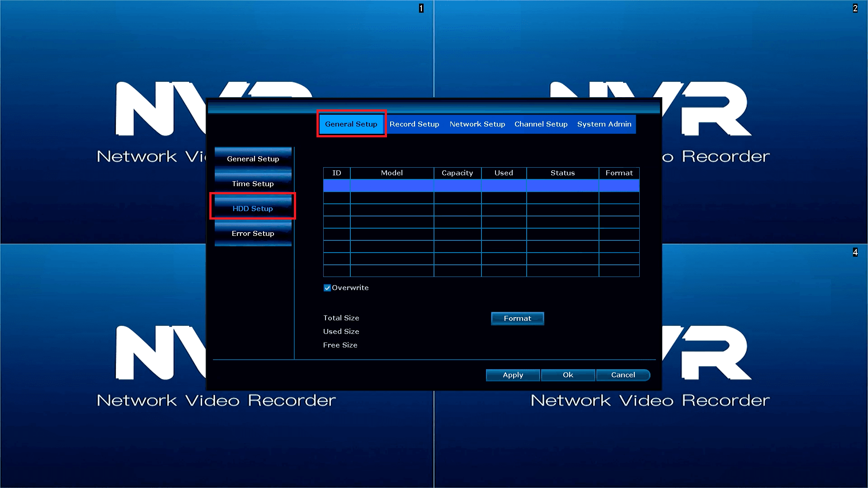Click the Capacity column header
The width and height of the screenshot is (868, 488).
pos(458,173)
